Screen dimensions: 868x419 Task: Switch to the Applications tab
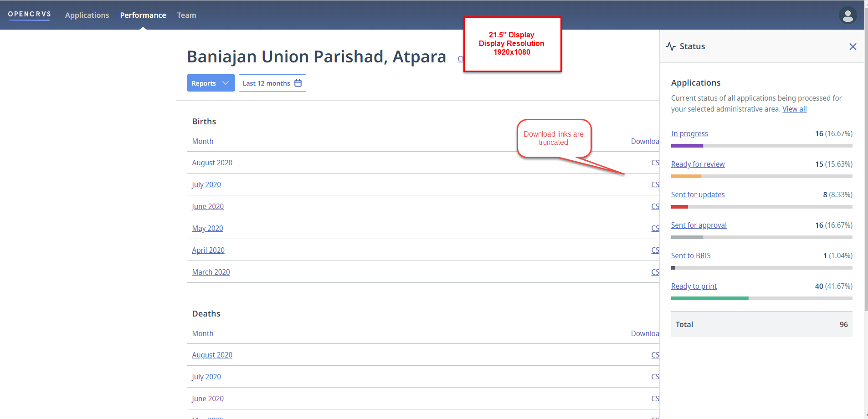pyautogui.click(x=87, y=15)
